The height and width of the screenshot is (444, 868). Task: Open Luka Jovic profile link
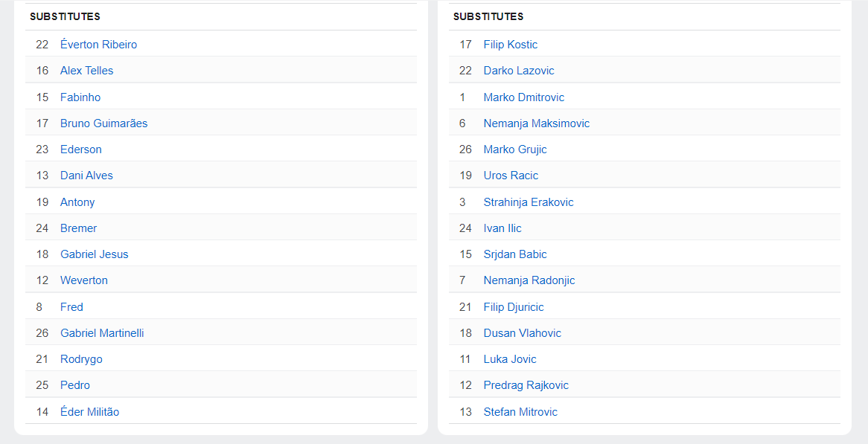[x=510, y=359]
